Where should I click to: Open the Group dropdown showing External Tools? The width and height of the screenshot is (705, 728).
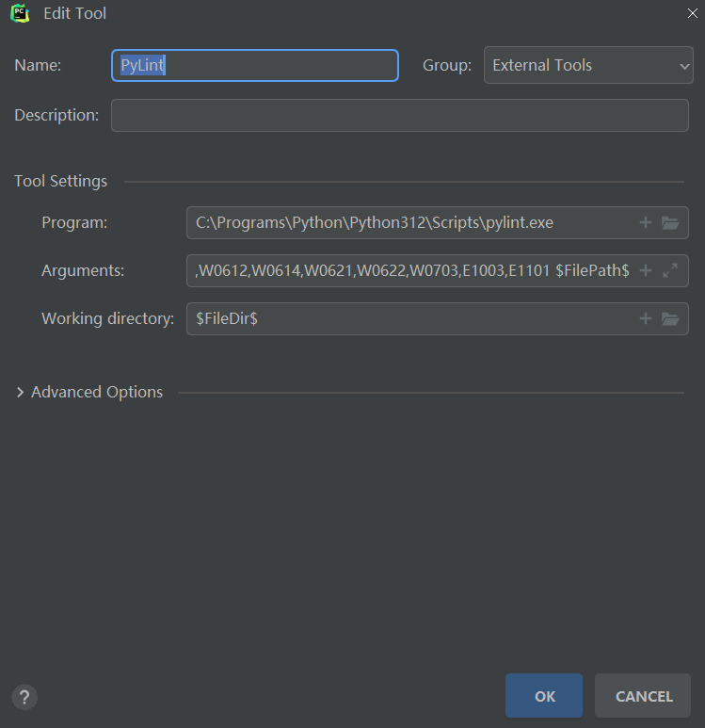[x=588, y=66]
